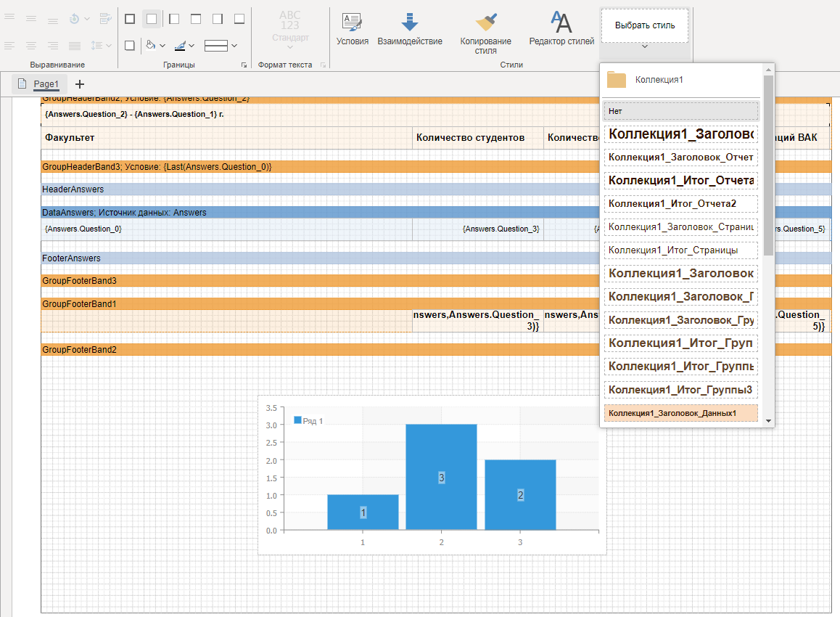This screenshot has width=840, height=617.
Task: Click the border color pen swatch
Action: tap(180, 46)
